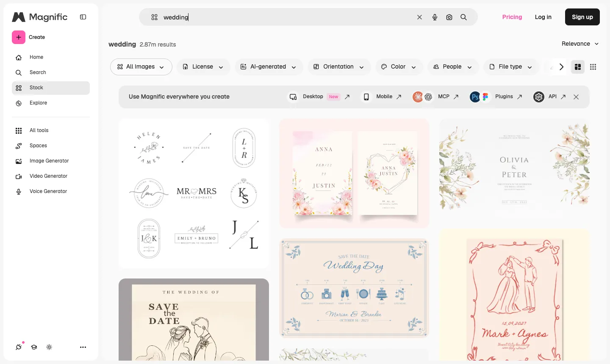This screenshot has height=364, width=610.
Task: Launch the Voice Generator tool
Action: (x=51, y=191)
